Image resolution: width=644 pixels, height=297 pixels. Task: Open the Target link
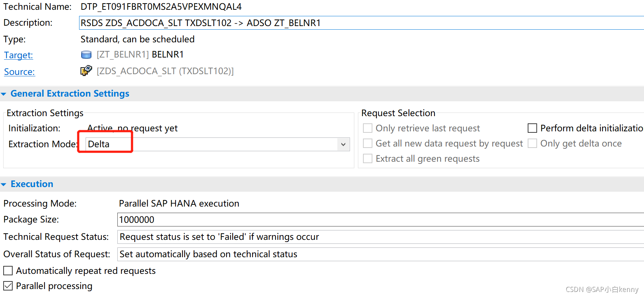18,55
